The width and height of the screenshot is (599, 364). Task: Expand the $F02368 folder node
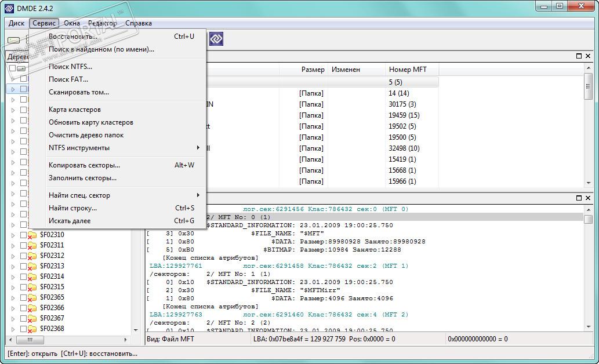(x=13, y=329)
